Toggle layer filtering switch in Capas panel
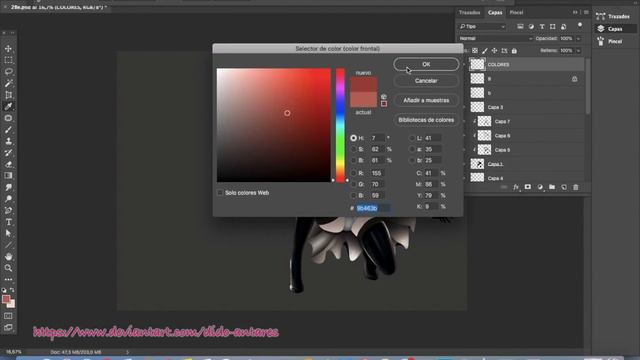The width and height of the screenshot is (640, 360). [580, 25]
